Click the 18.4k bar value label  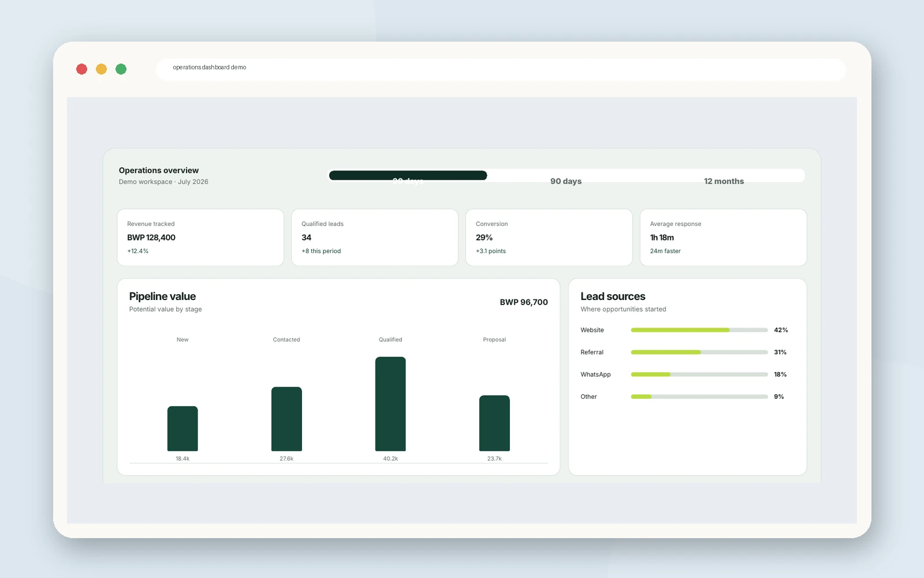coord(182,458)
